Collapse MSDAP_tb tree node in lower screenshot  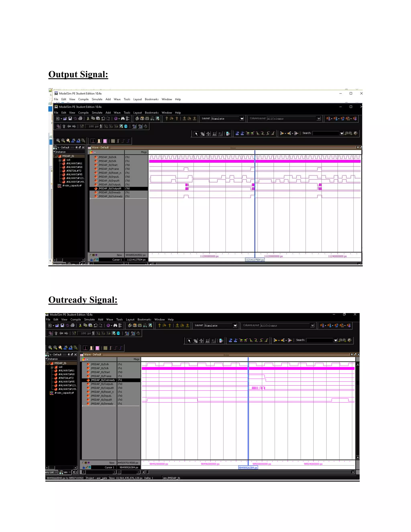[x=48, y=363]
